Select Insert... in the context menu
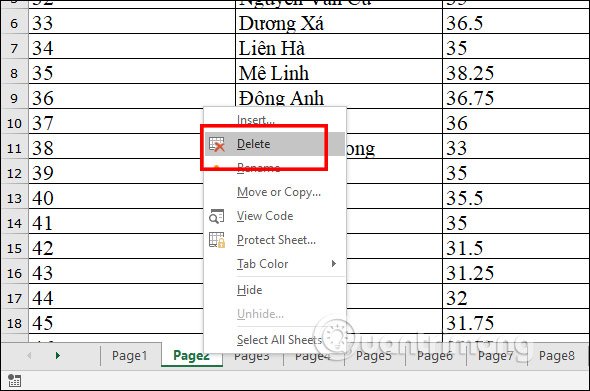Image resolution: width=590 pixels, height=391 pixels. [x=275, y=120]
